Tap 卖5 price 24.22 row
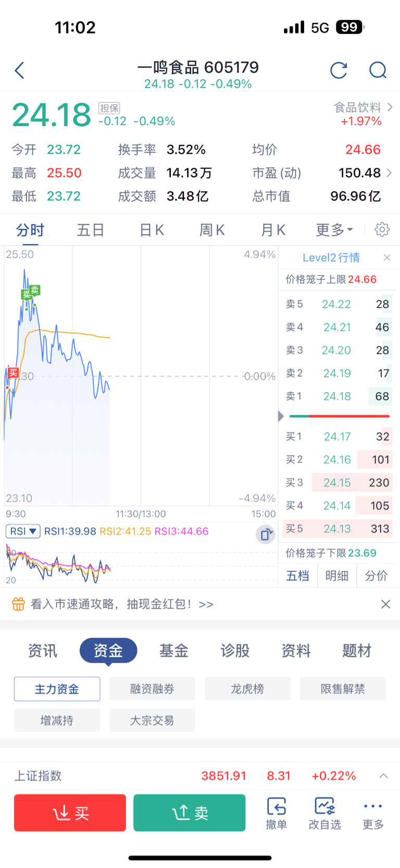 pyautogui.click(x=337, y=304)
